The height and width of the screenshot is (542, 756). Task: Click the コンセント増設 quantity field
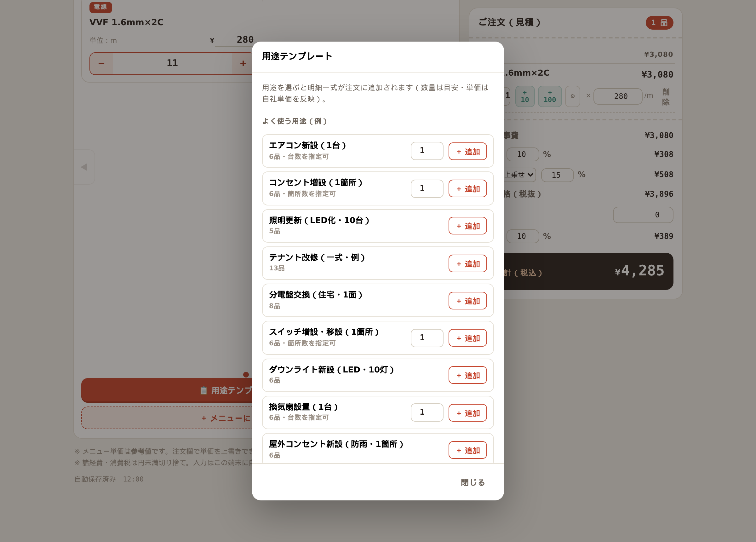427,188
